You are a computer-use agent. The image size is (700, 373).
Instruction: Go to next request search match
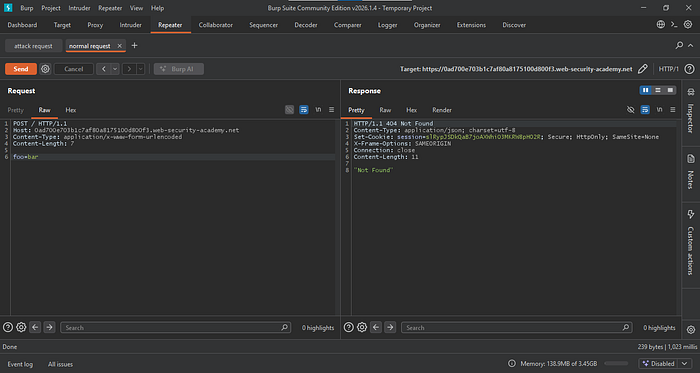(50, 327)
